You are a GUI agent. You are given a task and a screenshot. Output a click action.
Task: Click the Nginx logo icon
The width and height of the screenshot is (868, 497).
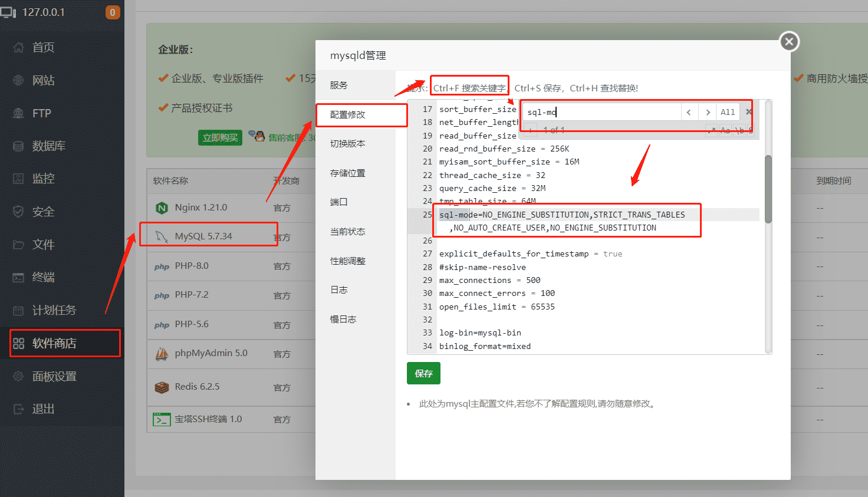click(x=162, y=208)
